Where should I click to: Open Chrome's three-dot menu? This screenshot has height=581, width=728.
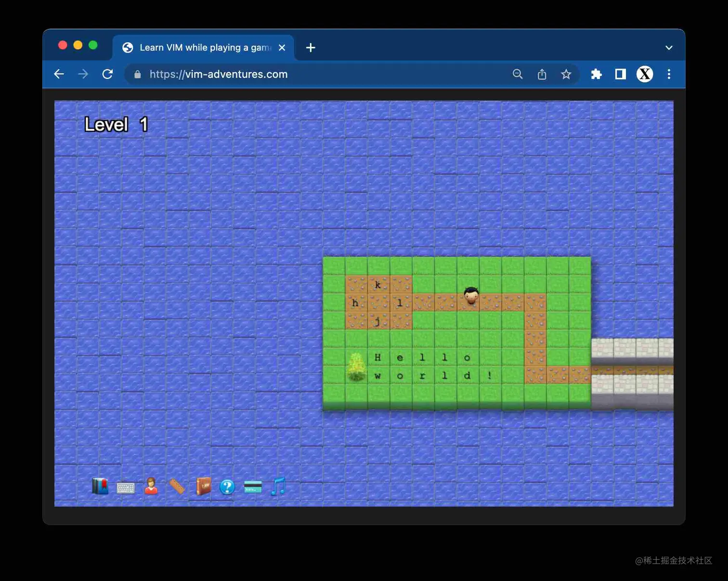point(669,74)
